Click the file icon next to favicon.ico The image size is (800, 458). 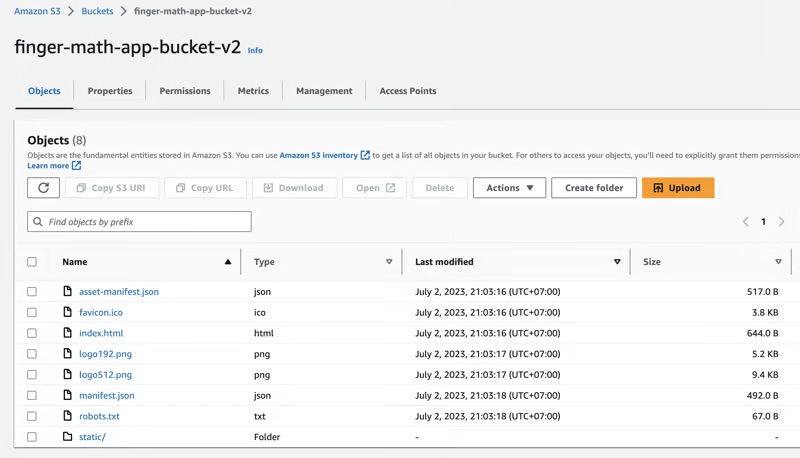point(67,312)
